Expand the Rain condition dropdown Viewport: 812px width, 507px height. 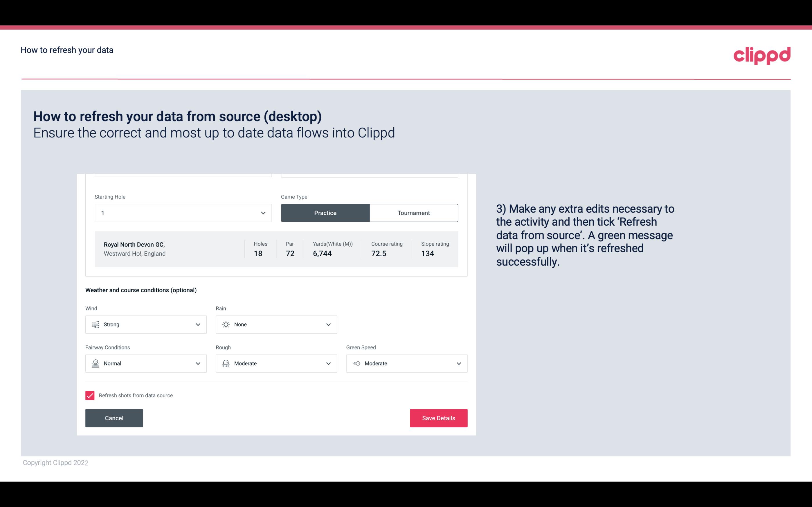click(328, 324)
